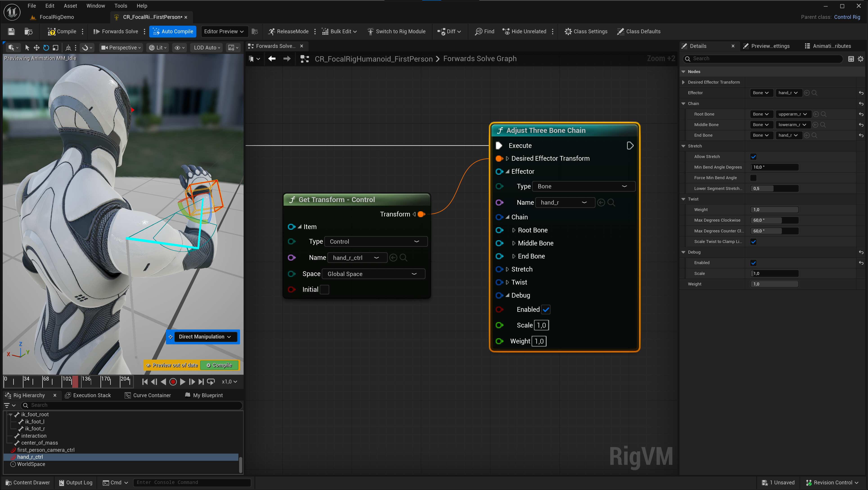868x490 pixels.
Task: Click the Hide Unrelated icon
Action: (506, 31)
